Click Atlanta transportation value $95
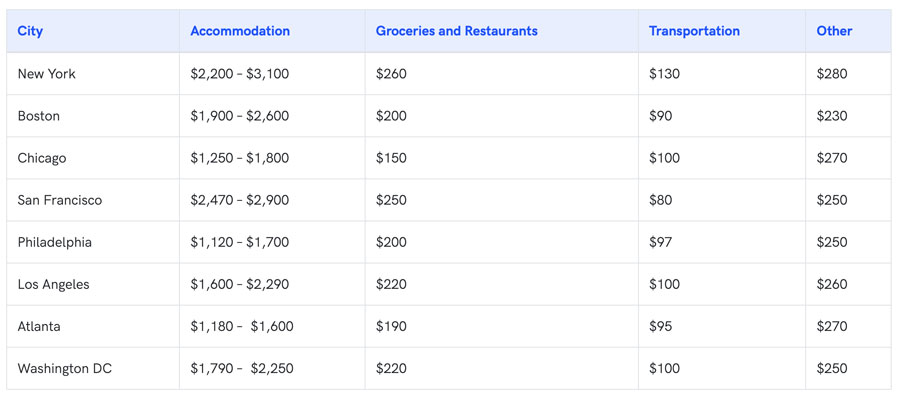 click(x=660, y=326)
